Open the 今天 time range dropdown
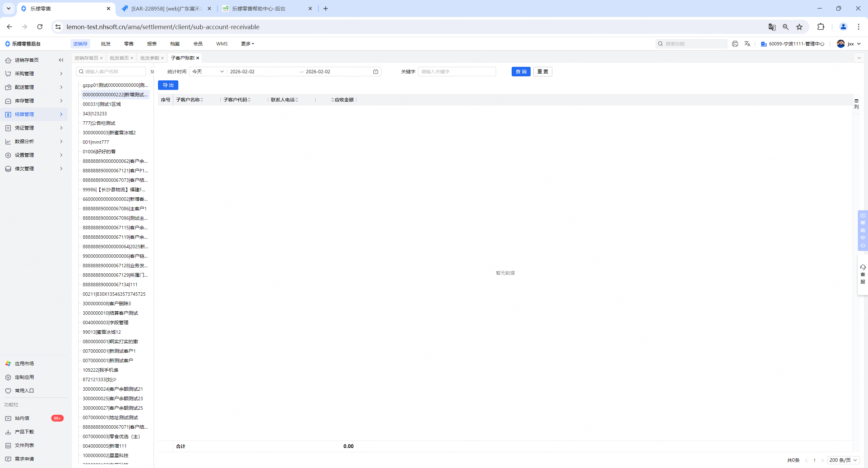Image resolution: width=868 pixels, height=468 pixels. pyautogui.click(x=208, y=72)
